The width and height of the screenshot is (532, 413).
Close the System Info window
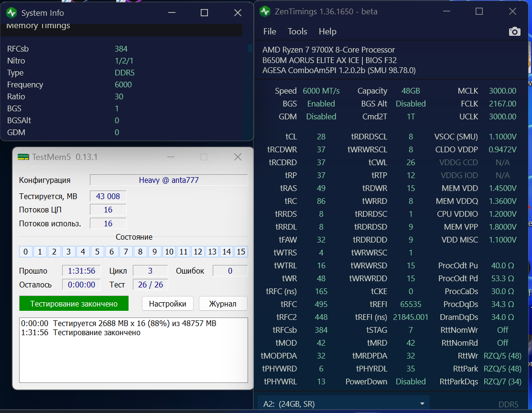click(238, 13)
